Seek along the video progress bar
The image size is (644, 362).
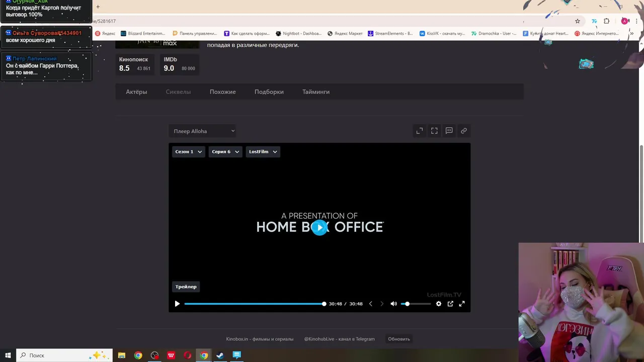(255, 304)
